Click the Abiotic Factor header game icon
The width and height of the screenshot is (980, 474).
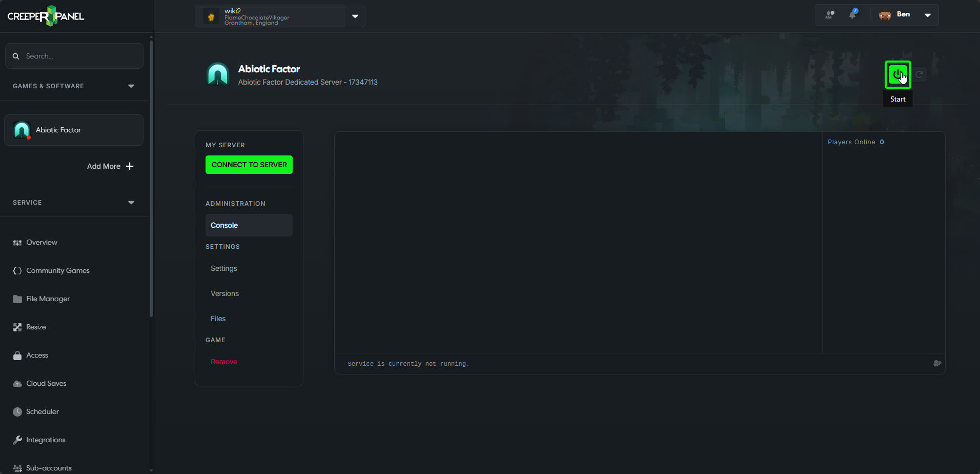coord(218,74)
